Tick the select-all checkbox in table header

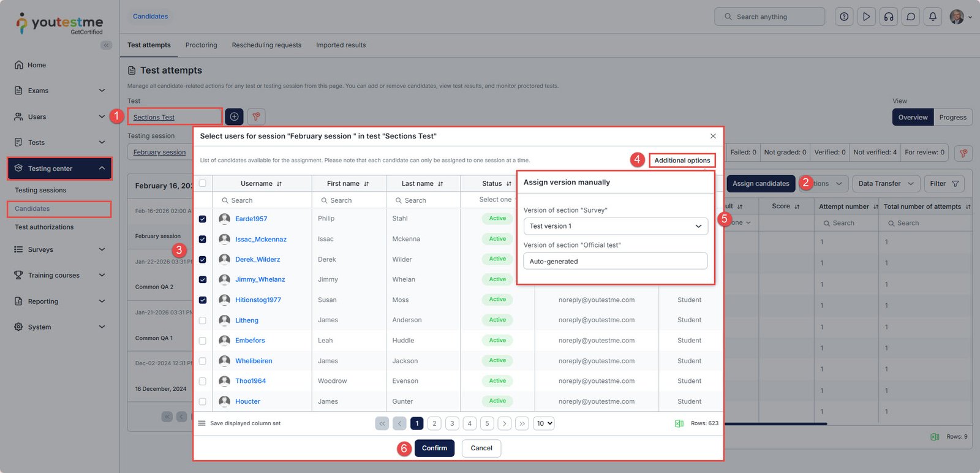click(203, 183)
